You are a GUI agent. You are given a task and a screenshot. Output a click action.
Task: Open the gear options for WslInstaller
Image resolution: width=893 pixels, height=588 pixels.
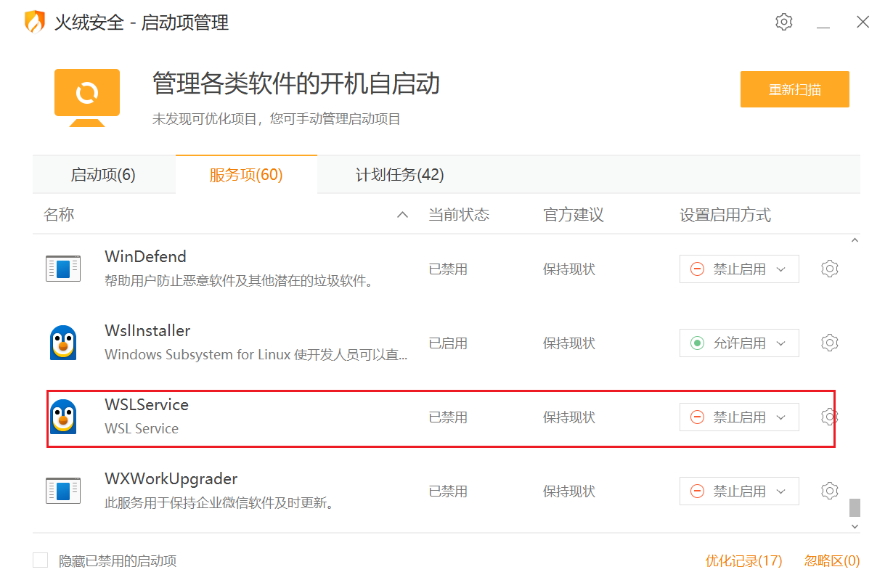(x=830, y=343)
